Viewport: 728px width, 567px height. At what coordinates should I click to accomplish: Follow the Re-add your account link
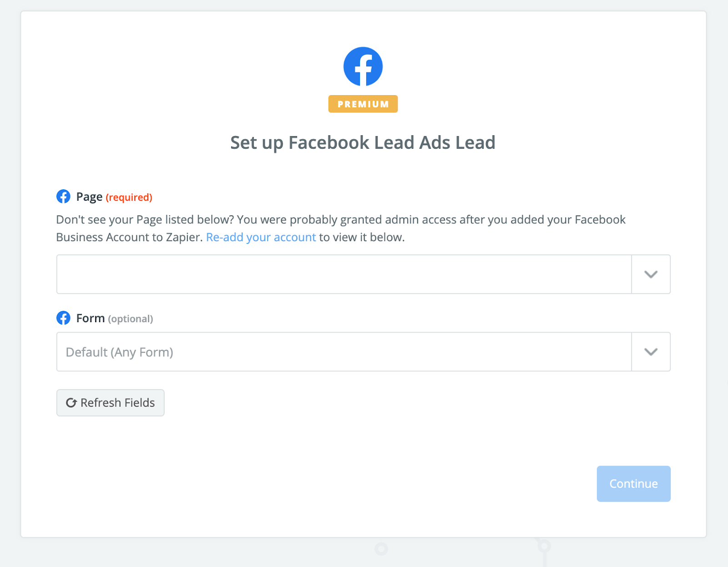pyautogui.click(x=261, y=237)
